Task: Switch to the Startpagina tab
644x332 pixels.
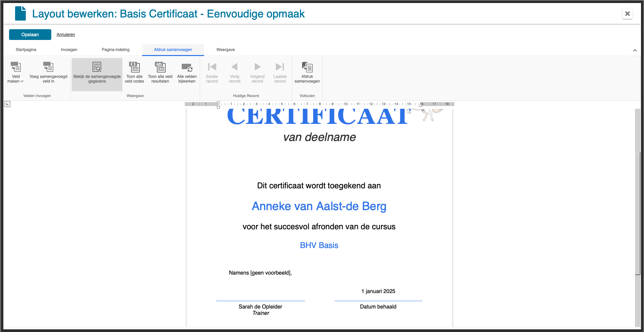Action: click(x=26, y=50)
